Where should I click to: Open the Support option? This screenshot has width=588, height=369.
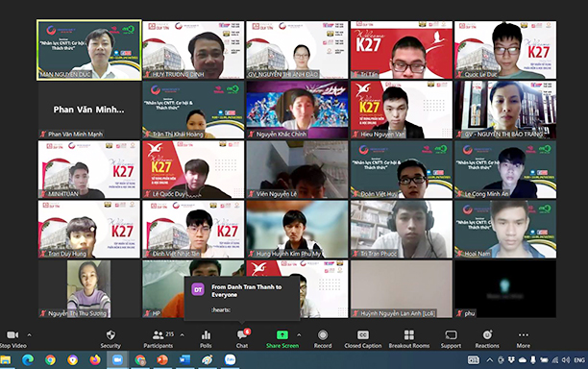click(x=451, y=339)
